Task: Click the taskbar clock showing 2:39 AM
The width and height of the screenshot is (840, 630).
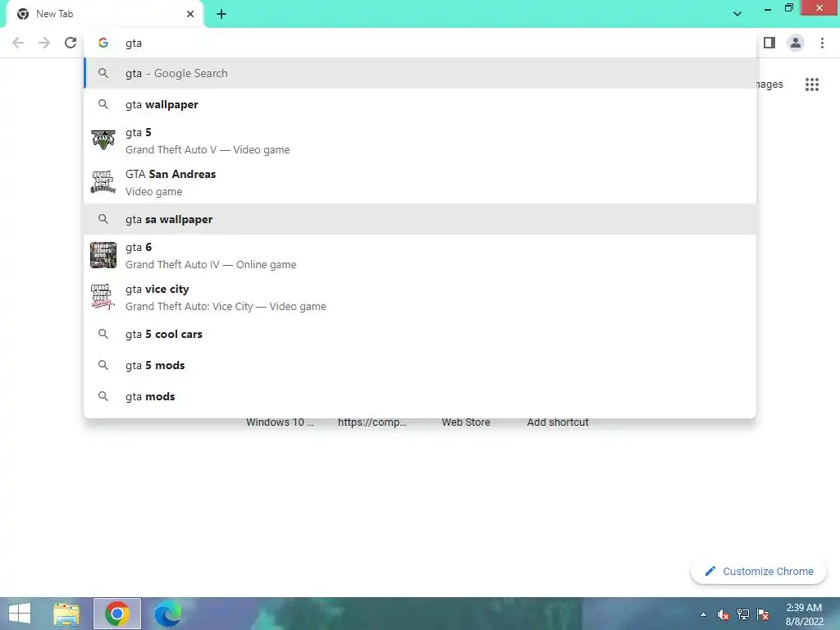Action: click(804, 614)
